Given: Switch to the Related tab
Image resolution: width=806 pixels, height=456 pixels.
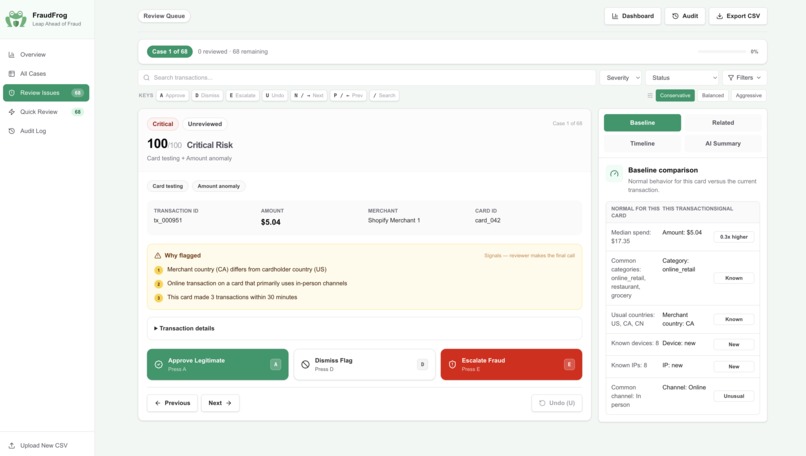Looking at the screenshot, I should pyautogui.click(x=723, y=123).
